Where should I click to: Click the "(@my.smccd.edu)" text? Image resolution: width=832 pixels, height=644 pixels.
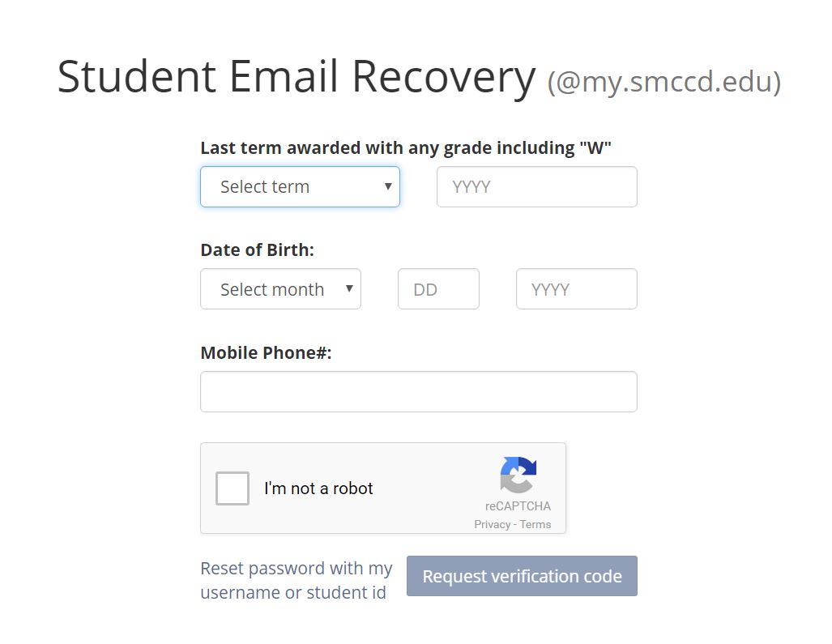click(x=666, y=81)
